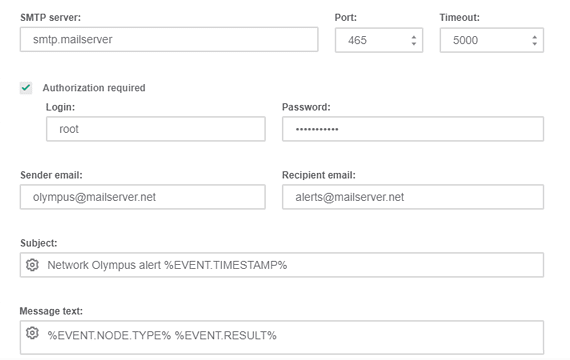This screenshot has height=360, width=570.
Task: Click inside the Message text area
Action: point(282,337)
